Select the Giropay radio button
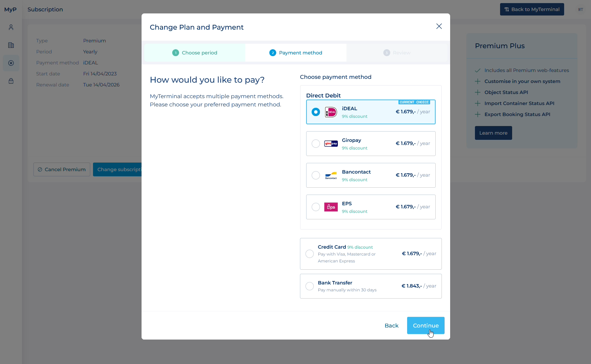This screenshot has height=364, width=591. (316, 144)
